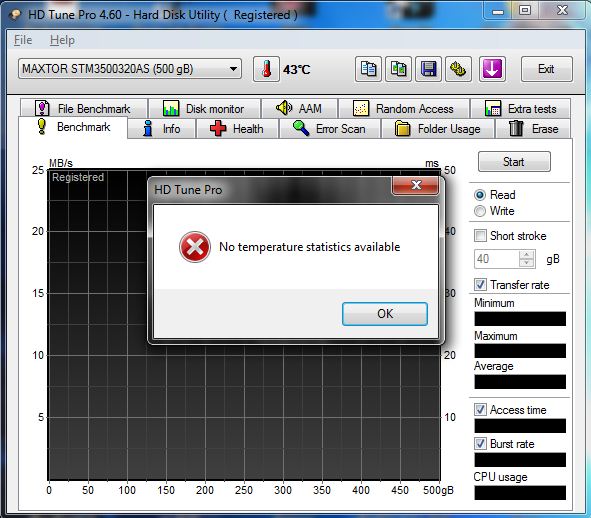
Task: Click the save screenshot floppy disk icon
Action: point(429,69)
